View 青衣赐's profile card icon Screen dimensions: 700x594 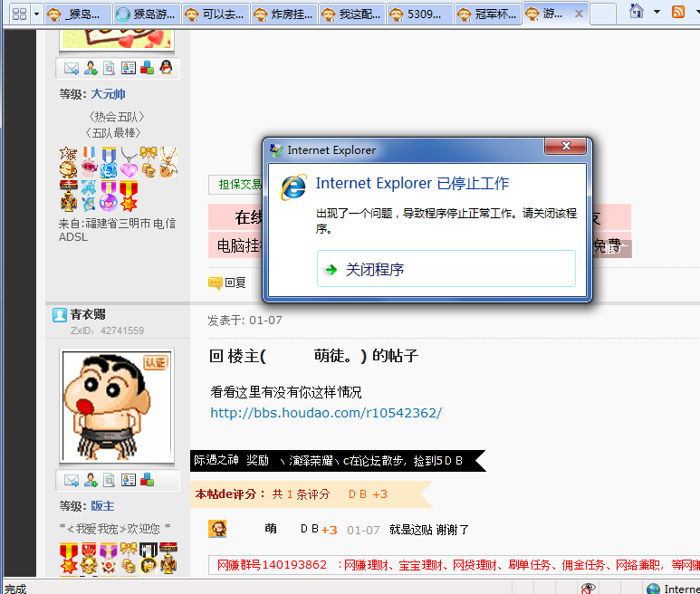(x=128, y=481)
